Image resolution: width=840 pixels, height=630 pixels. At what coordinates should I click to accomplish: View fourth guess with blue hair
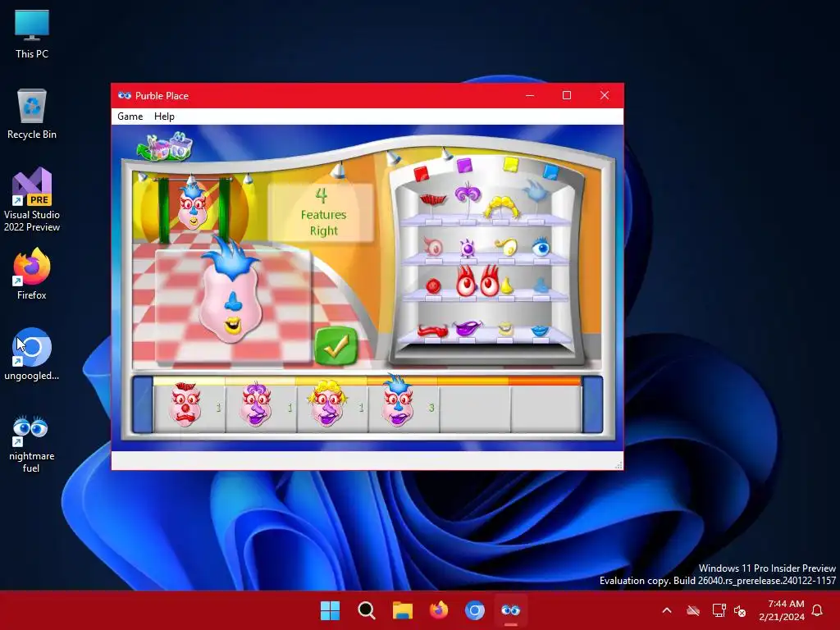pyautogui.click(x=398, y=400)
